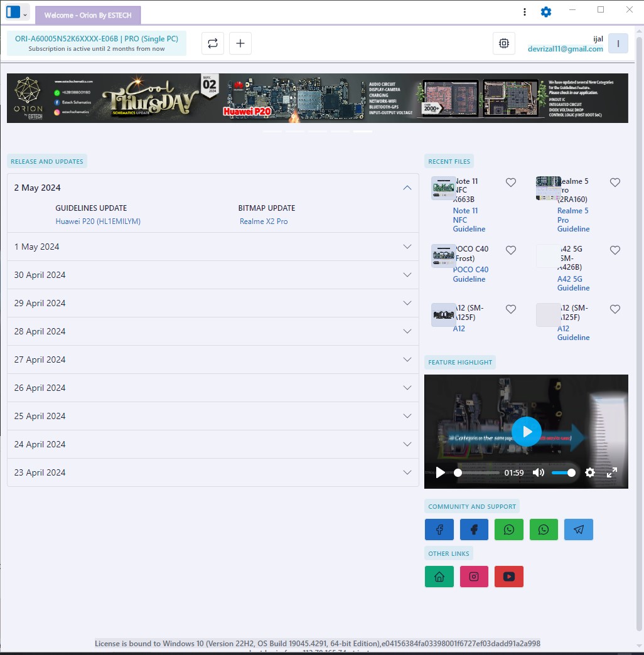Collapse the 2 May 2024 release section
644x655 pixels.
pyautogui.click(x=407, y=188)
